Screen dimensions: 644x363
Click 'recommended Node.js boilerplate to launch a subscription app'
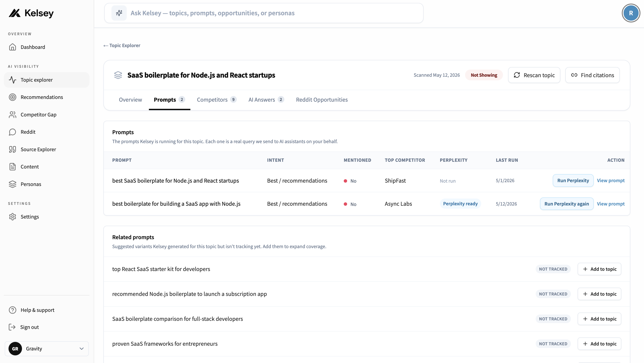189,294
